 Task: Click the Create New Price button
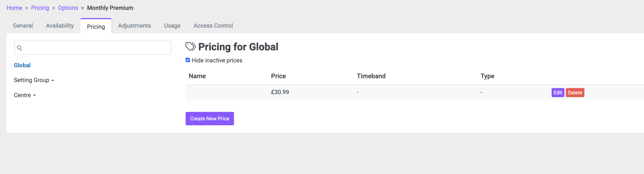210,118
